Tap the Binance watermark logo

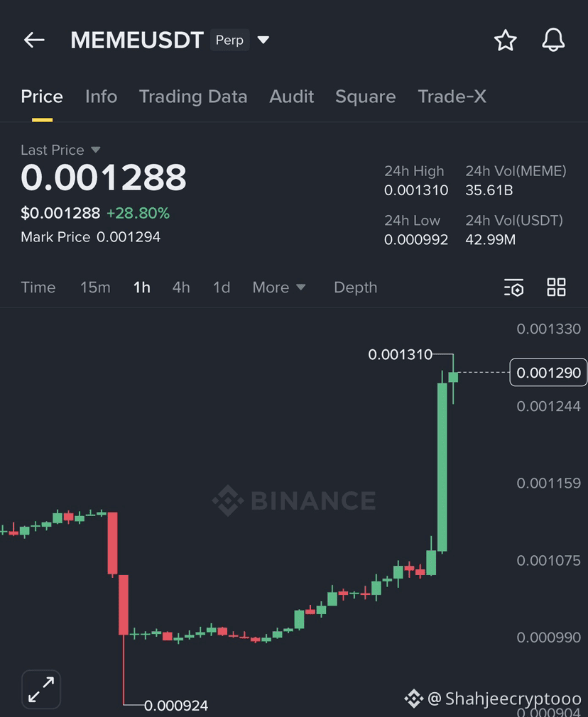click(x=294, y=500)
